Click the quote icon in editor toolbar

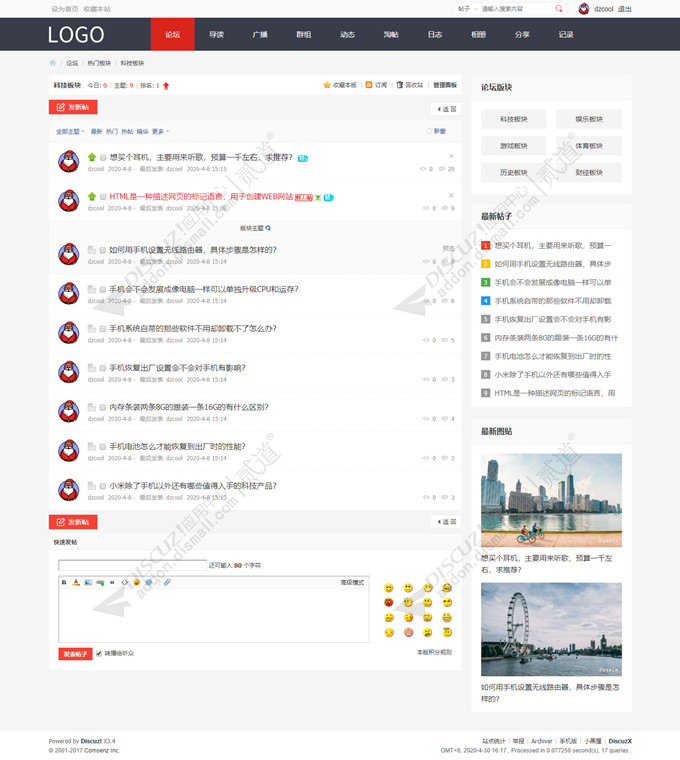point(112,582)
